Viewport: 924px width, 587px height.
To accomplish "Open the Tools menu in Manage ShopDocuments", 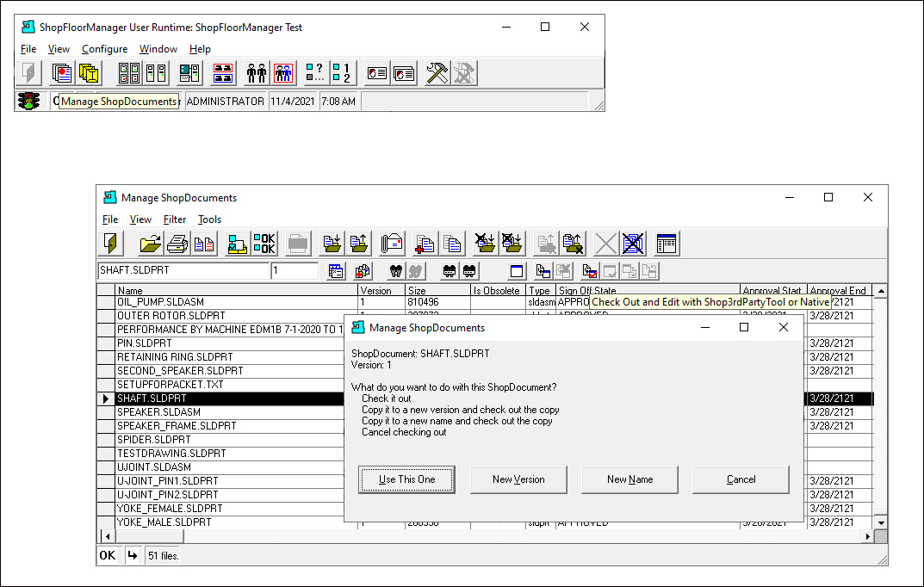I will 209,219.
